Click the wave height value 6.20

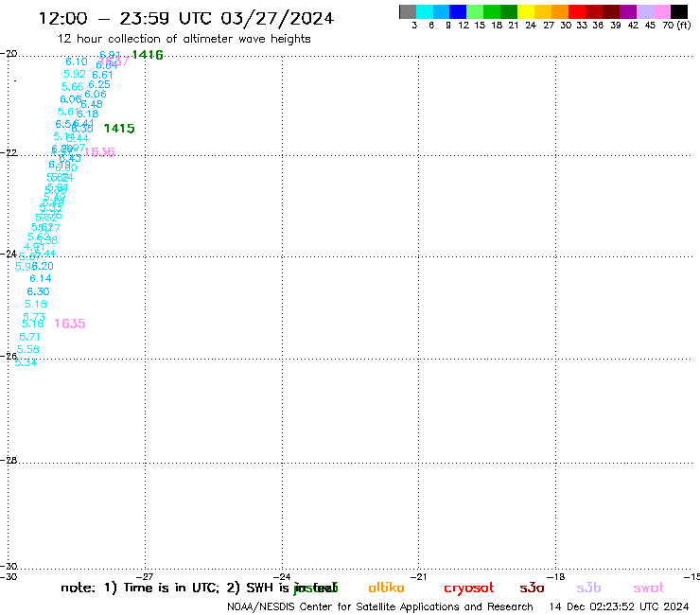point(43,266)
